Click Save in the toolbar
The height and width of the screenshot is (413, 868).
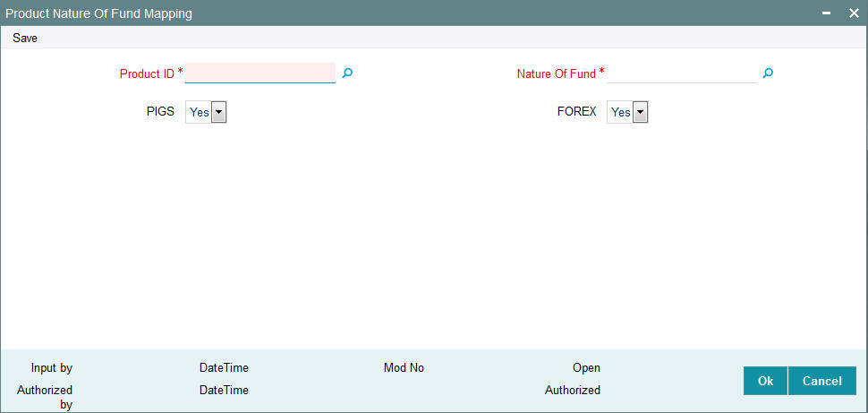(25, 39)
